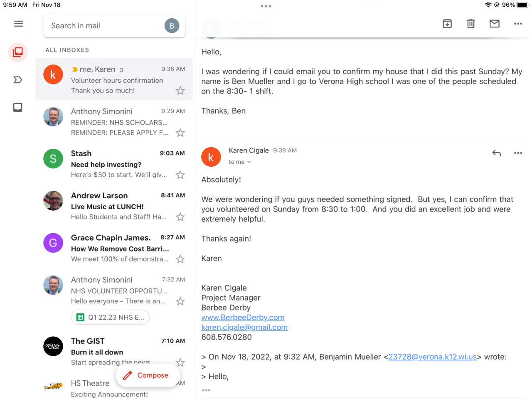Open the hamburger navigation menu
This screenshot has height=399, width=532.
tap(19, 24)
